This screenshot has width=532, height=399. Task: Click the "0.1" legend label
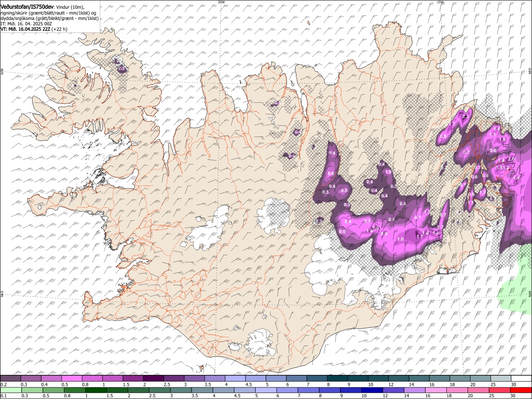[3, 396]
